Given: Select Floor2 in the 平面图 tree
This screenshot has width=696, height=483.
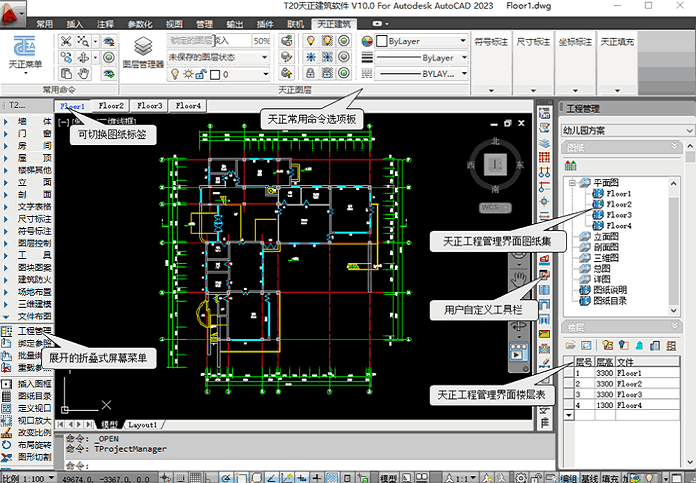Looking at the screenshot, I should (x=619, y=204).
